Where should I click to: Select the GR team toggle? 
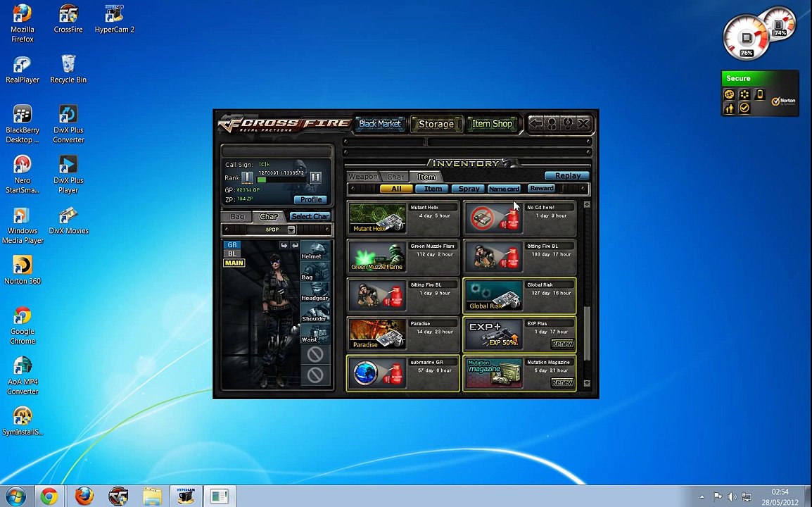(x=232, y=244)
